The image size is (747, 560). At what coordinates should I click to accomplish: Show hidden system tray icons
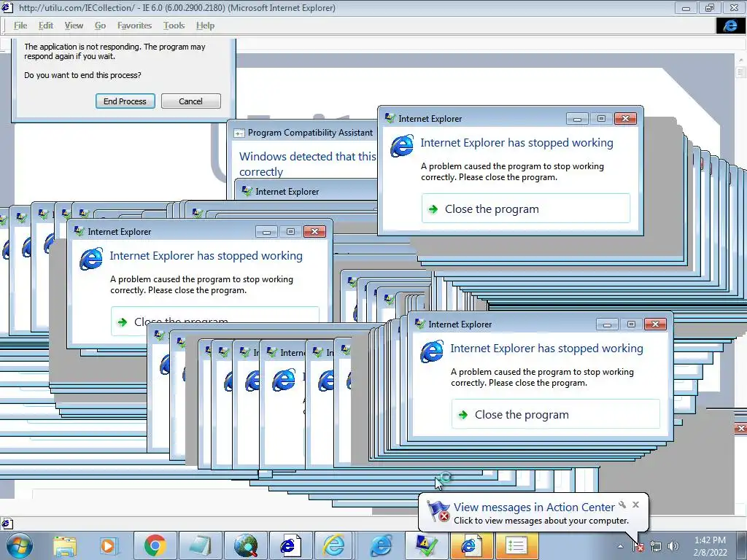[x=620, y=546]
